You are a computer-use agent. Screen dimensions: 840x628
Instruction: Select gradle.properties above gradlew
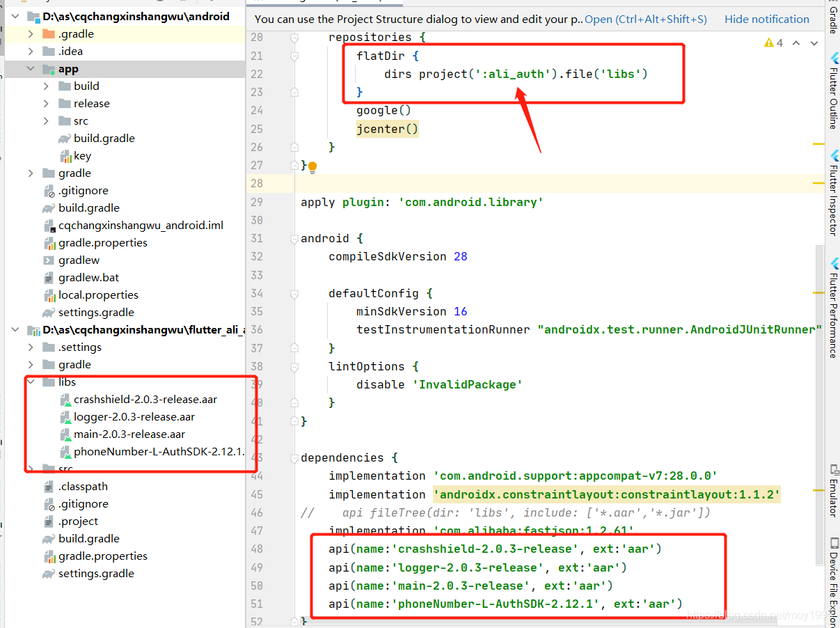coord(102,243)
